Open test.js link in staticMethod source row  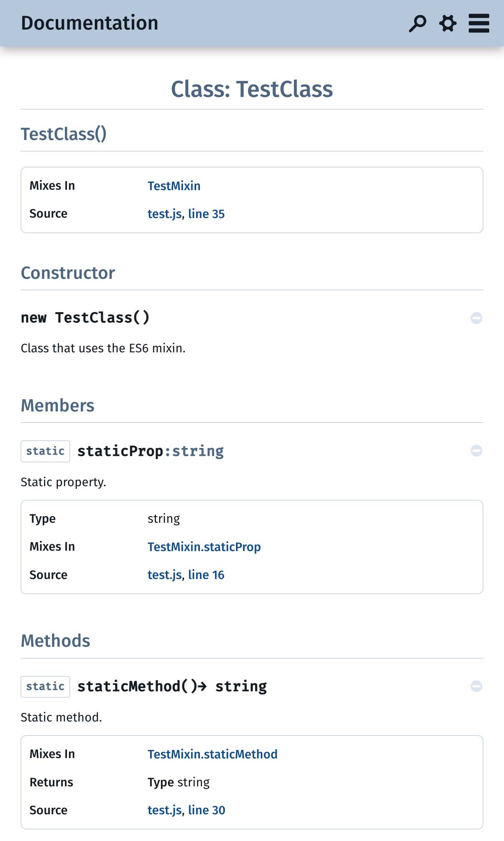click(x=164, y=810)
